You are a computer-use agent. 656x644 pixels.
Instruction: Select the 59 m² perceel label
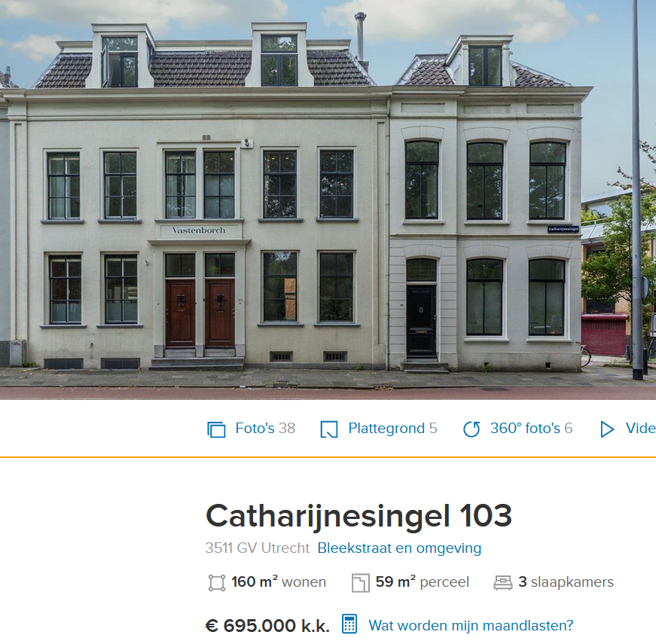click(x=422, y=582)
